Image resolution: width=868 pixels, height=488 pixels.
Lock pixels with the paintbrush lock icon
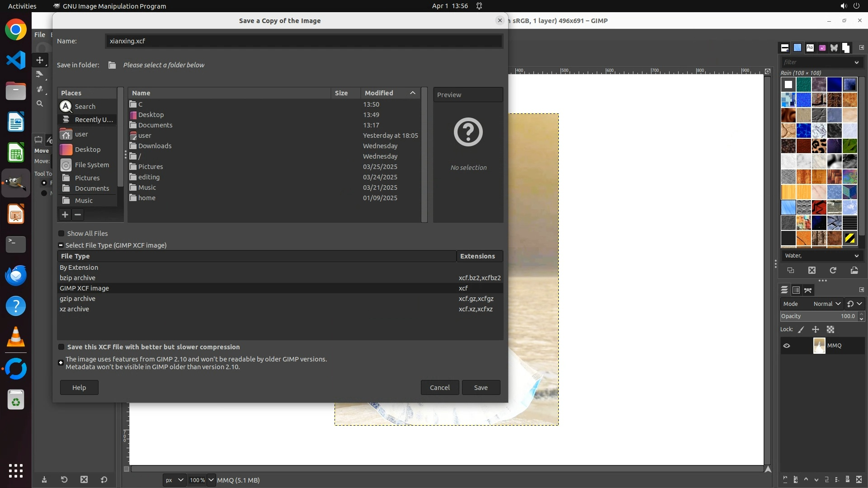801,330
